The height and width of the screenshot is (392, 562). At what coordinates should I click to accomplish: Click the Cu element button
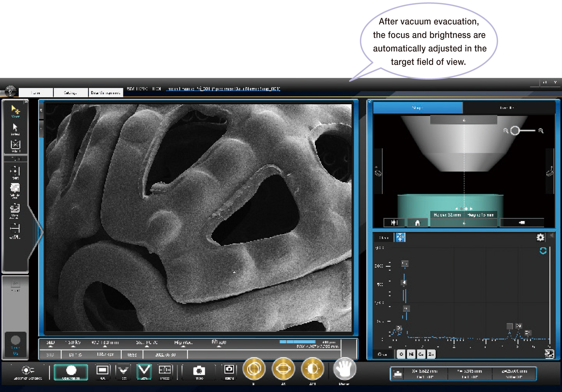coord(421,354)
